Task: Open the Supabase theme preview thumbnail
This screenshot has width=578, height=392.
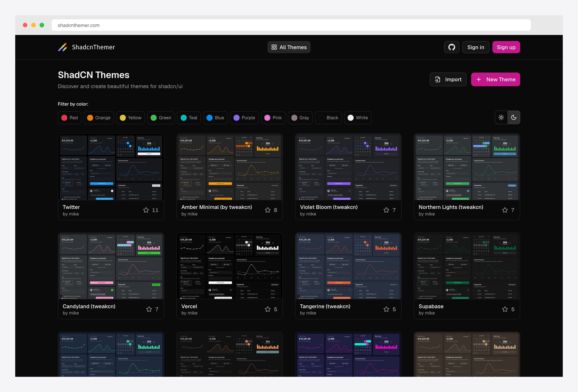Action: tap(467, 266)
